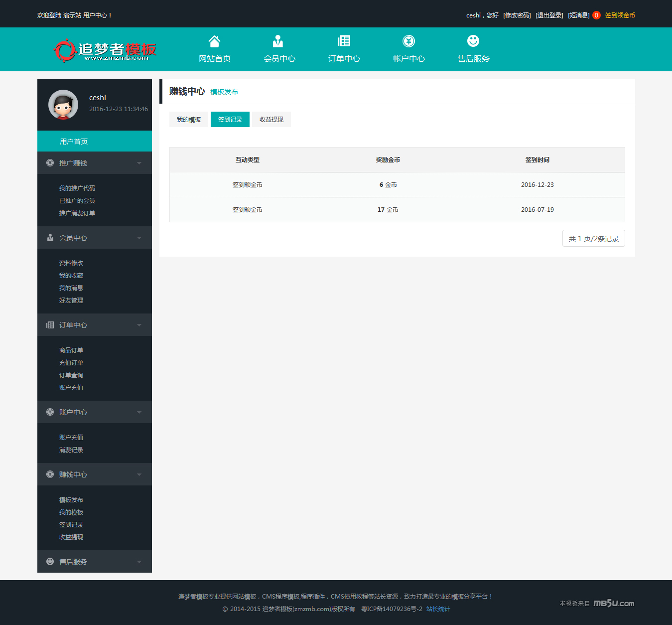Viewport: 672px width, 625px height.
Task: Click the 签到领金币 link in top bar
Action: click(x=620, y=15)
